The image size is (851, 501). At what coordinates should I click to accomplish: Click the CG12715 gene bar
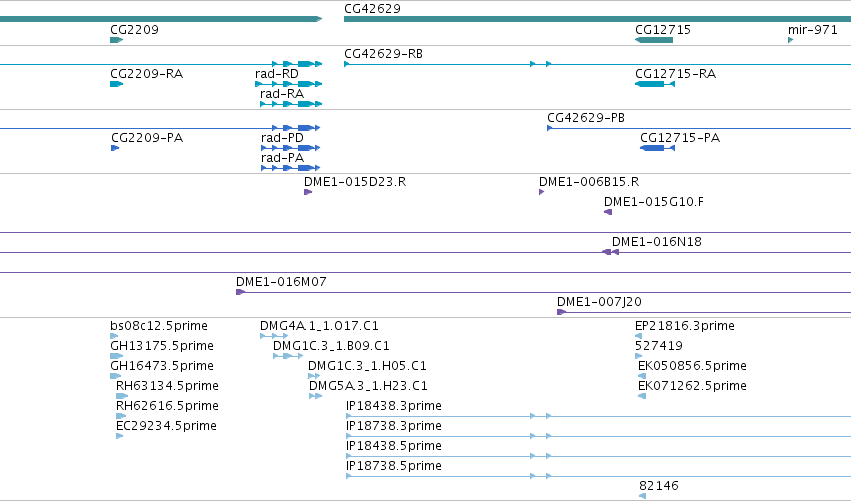pos(654,40)
